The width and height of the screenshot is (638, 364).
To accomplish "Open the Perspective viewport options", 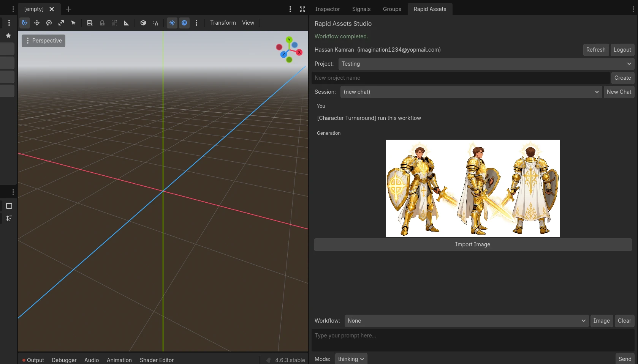I will (x=43, y=41).
